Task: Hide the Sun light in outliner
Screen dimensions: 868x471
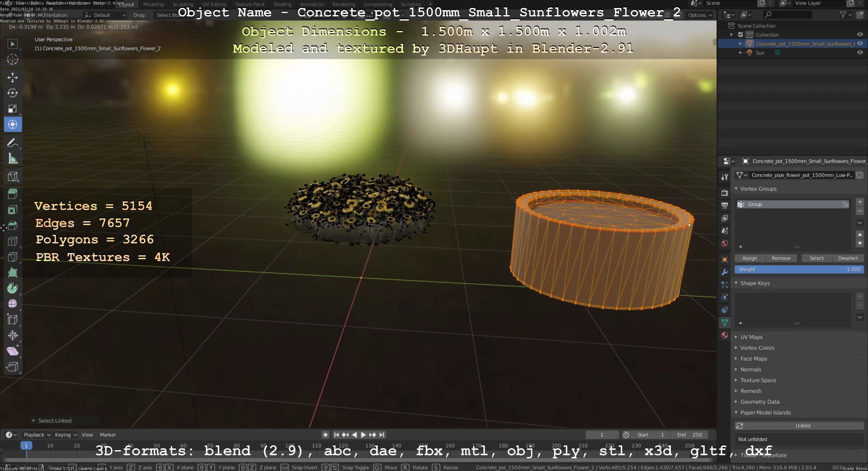Action: [860, 52]
